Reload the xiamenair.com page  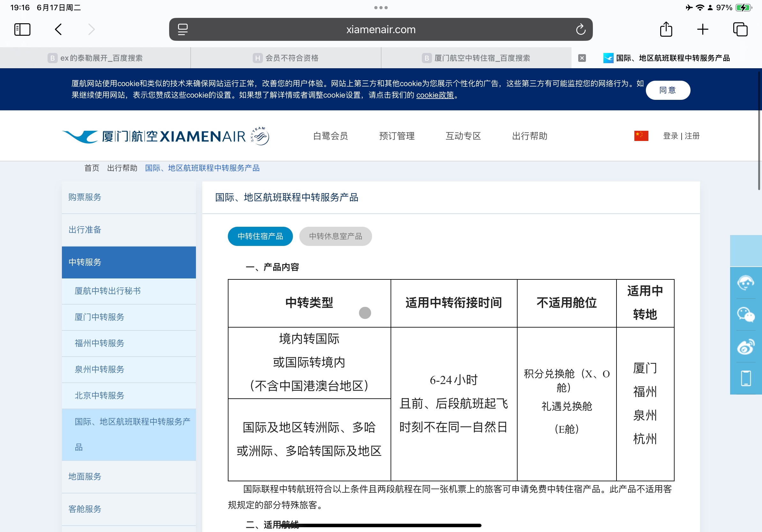click(580, 30)
